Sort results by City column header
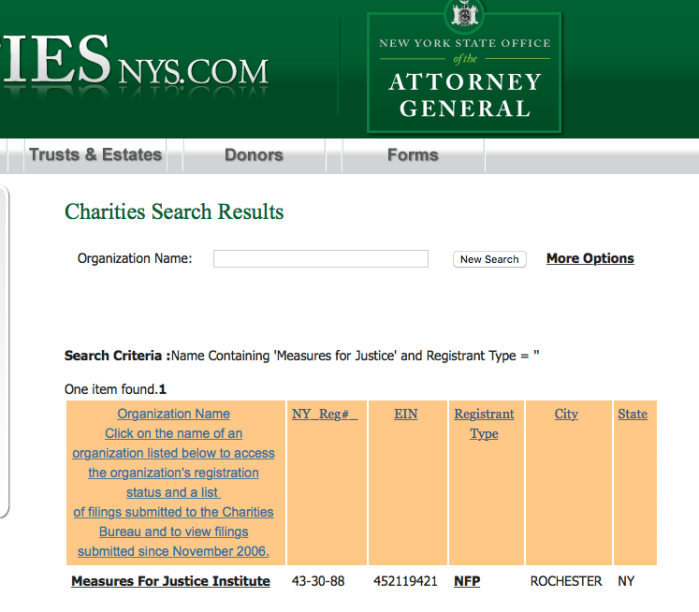 [x=566, y=414]
